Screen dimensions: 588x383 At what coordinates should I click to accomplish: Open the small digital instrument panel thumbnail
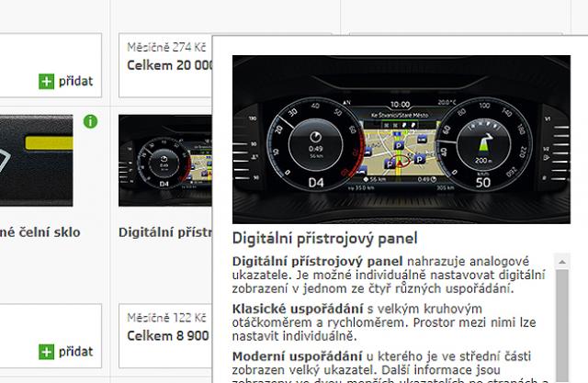pyautogui.click(x=165, y=161)
